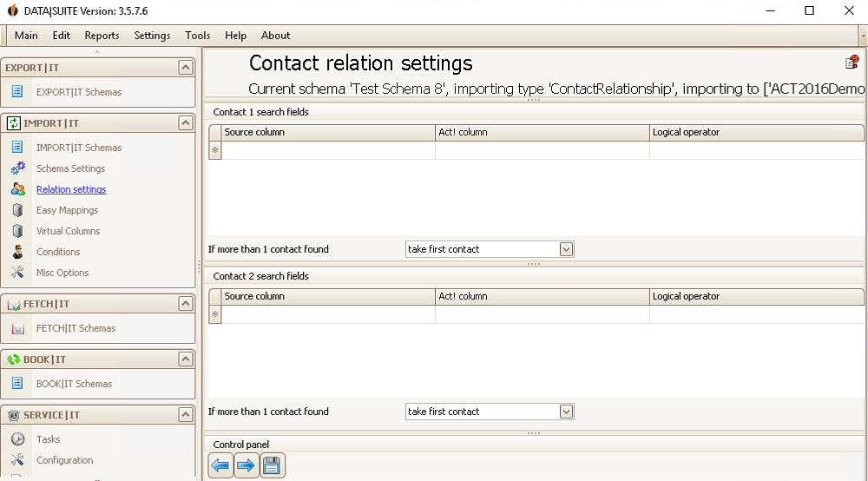Open Conditions page
The height and width of the screenshot is (481, 868).
point(58,252)
